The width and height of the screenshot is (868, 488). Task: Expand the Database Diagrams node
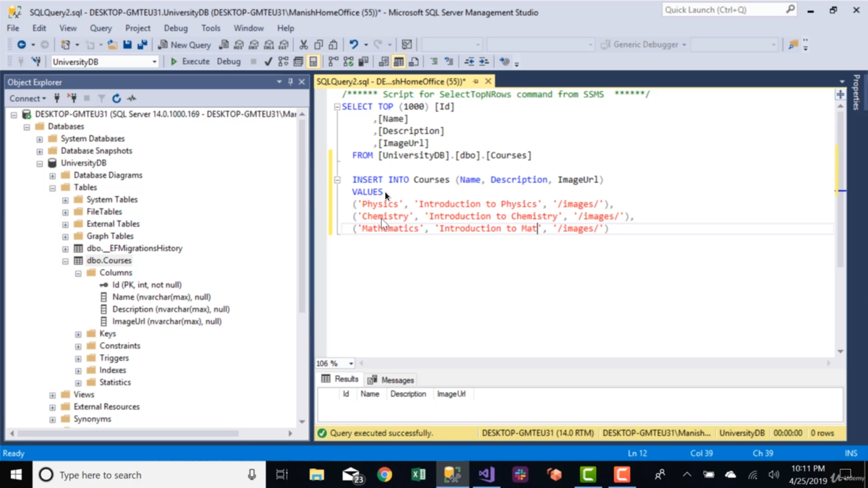pyautogui.click(x=52, y=176)
